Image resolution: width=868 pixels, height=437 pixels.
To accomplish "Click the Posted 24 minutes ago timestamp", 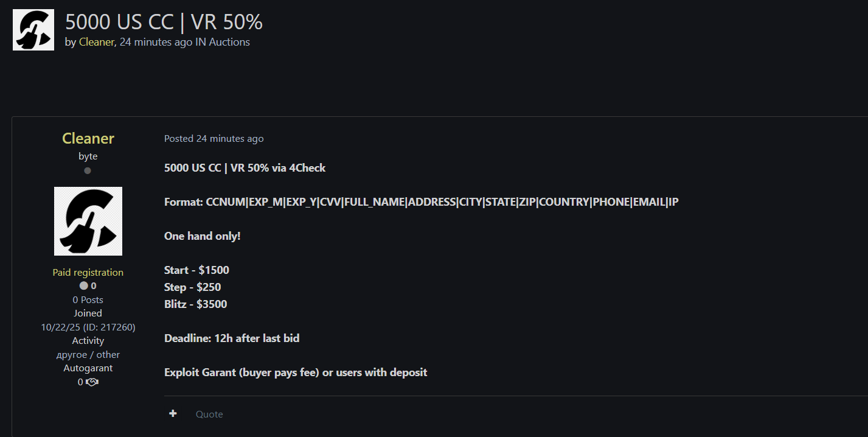I will pos(214,139).
